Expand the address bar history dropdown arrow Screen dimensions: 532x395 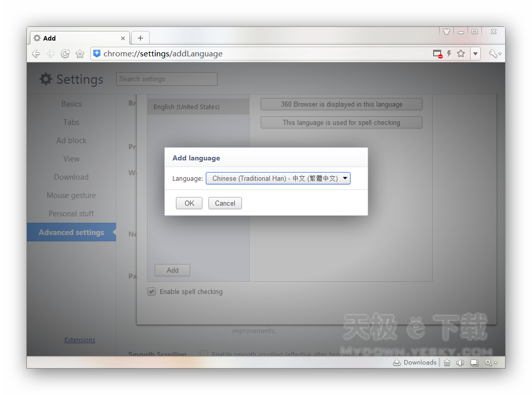[475, 54]
